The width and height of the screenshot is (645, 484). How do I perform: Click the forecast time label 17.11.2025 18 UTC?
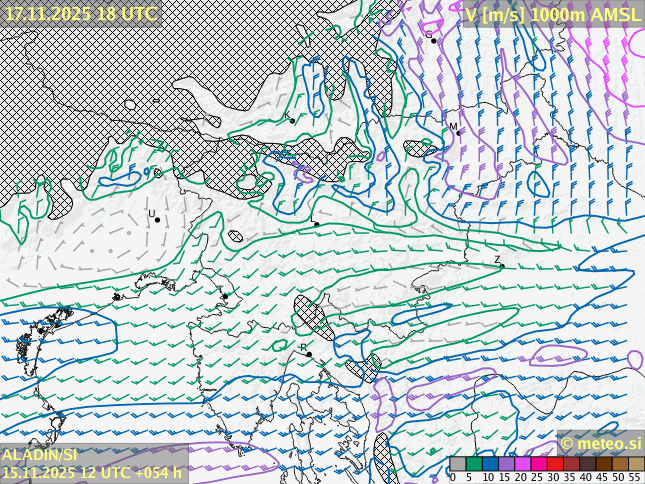[x=80, y=14]
